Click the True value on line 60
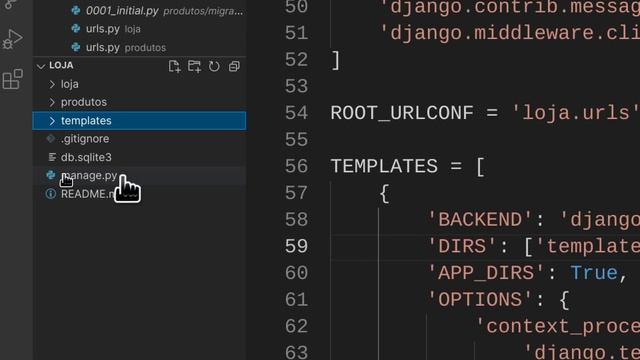The image size is (640, 360). click(593, 273)
